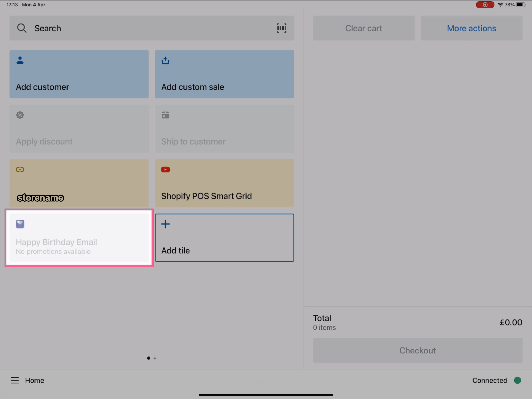Tap the screen recording indicator in status bar

[485, 5]
